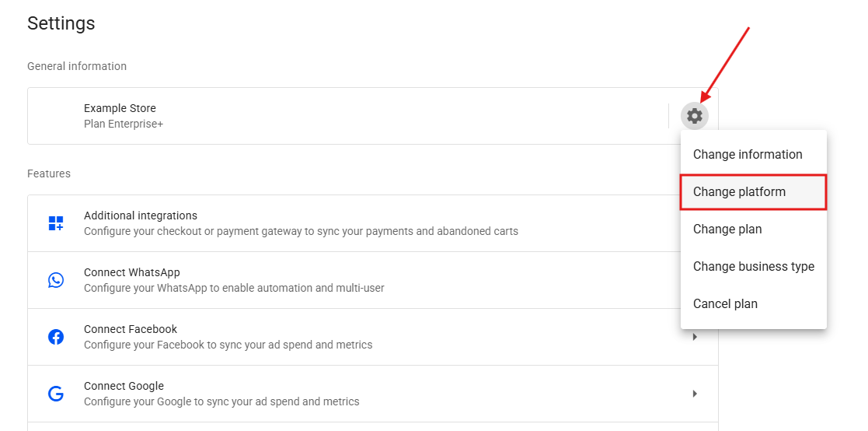The height and width of the screenshot is (431, 868).
Task: Expand the Connect Facebook row arrow
Action: (x=694, y=337)
